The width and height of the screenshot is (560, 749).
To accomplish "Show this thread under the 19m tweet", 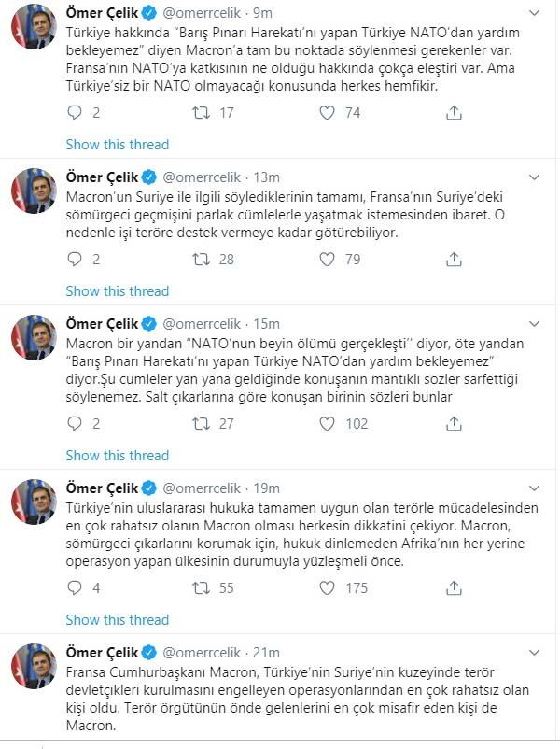I will coord(118,620).
